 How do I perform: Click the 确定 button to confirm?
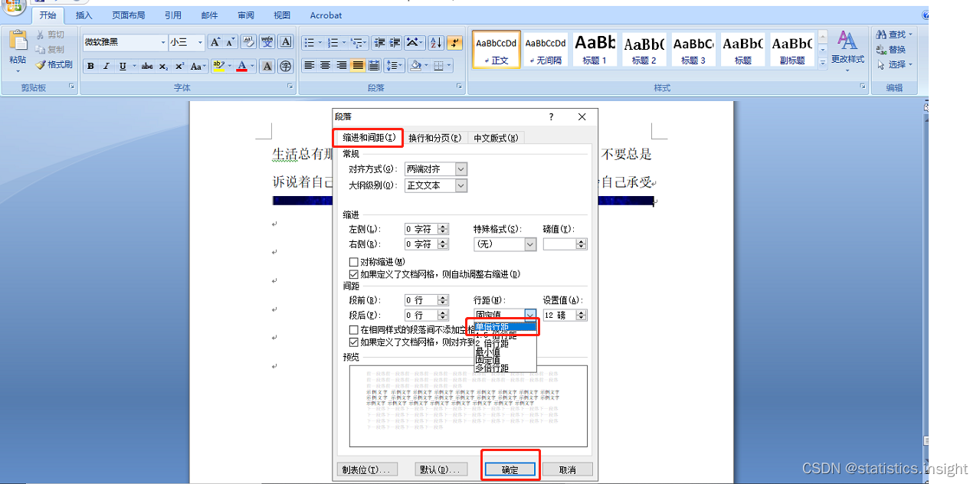tap(510, 469)
